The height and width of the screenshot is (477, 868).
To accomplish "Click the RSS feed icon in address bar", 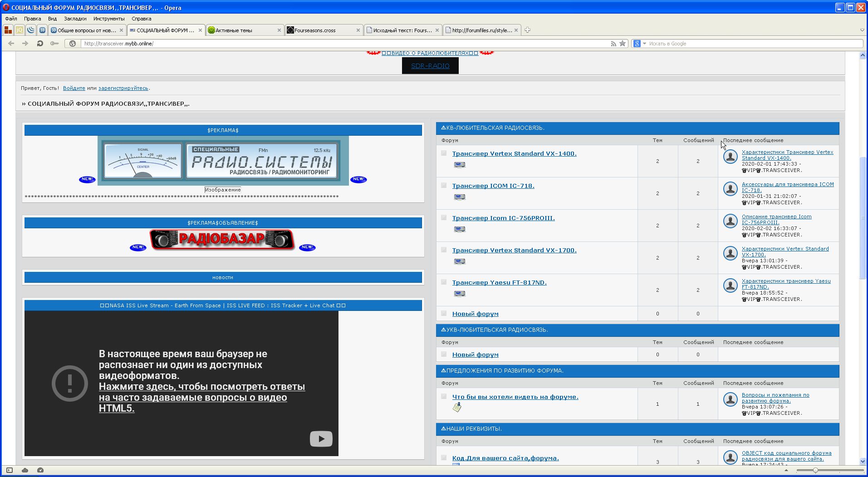I will tap(613, 44).
